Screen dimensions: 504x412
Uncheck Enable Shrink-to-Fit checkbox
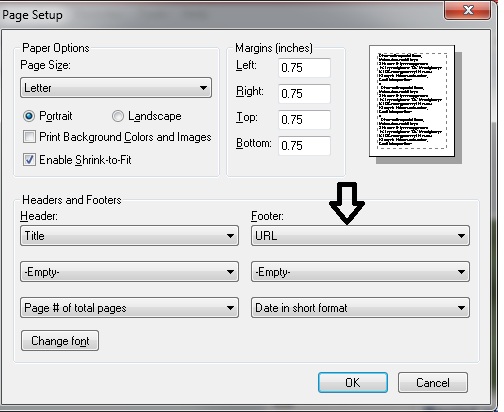[29, 160]
